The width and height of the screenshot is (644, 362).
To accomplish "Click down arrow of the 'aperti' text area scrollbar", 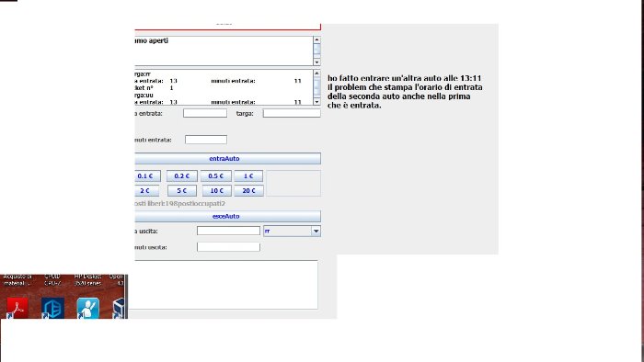I will coord(316,62).
